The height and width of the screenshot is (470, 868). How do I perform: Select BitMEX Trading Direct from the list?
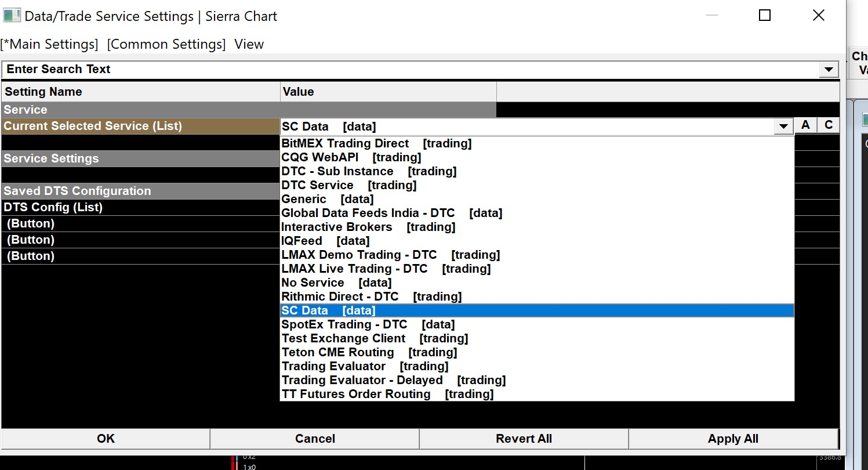tap(537, 143)
